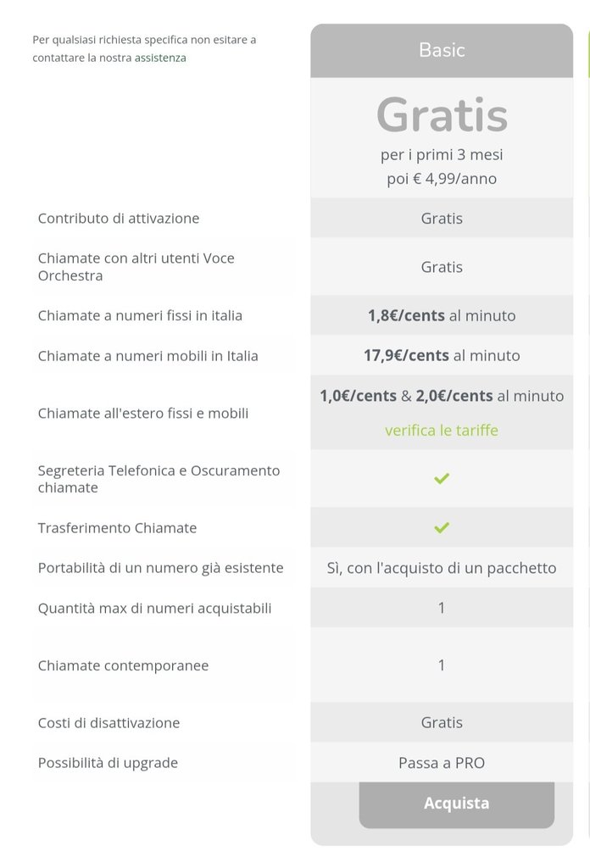Select the 1,8€/cents al minuto rate

click(x=442, y=315)
